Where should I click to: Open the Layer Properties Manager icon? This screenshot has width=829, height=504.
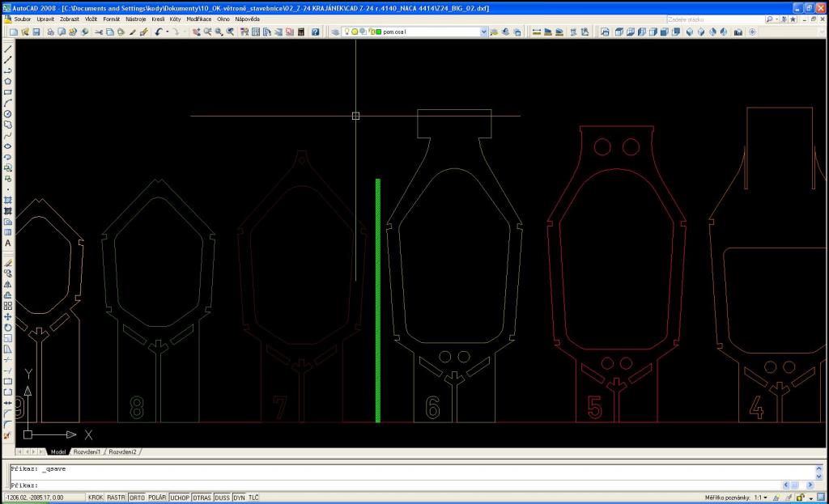click(x=336, y=32)
